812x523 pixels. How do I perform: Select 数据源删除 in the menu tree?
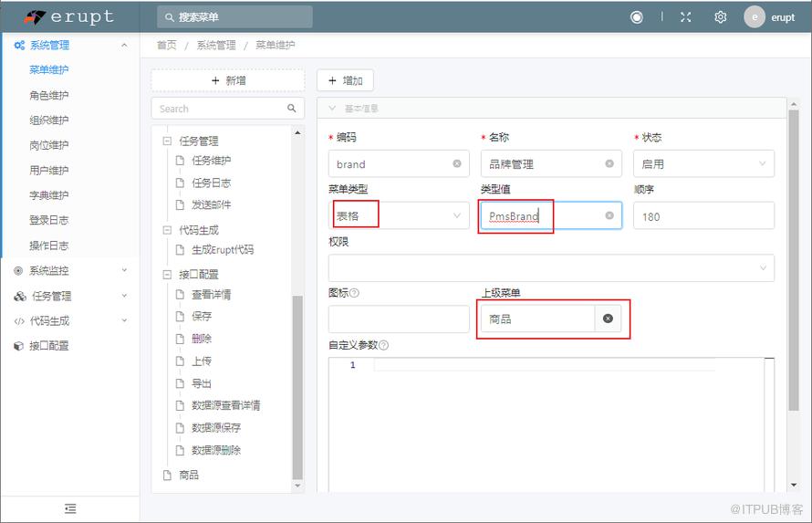pos(216,451)
